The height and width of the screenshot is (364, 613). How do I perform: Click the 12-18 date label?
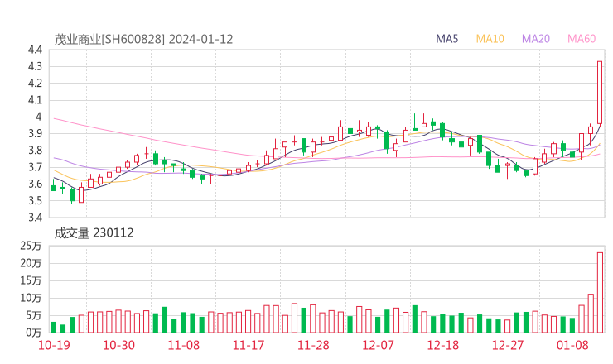coord(443,345)
